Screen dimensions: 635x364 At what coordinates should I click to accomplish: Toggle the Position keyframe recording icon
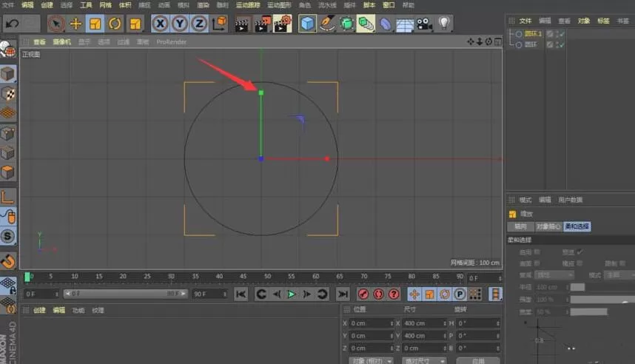pos(414,294)
